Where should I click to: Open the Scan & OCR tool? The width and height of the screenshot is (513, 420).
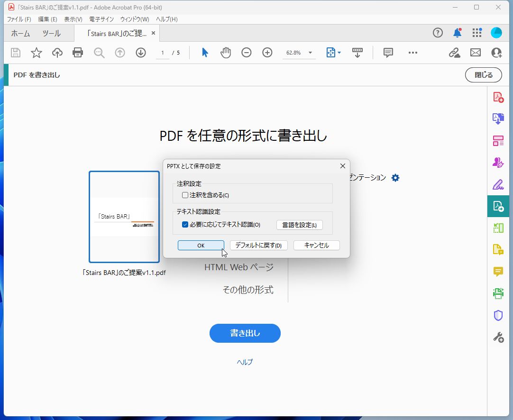tap(498, 293)
